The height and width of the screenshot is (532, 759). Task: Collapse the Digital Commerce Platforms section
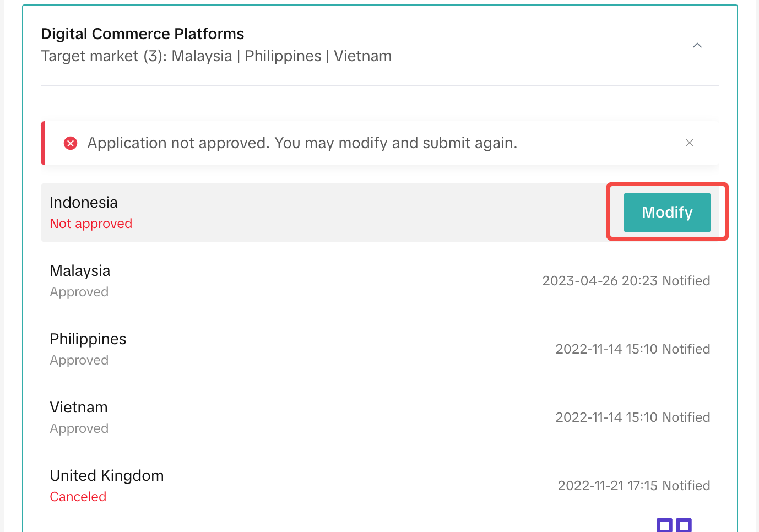click(x=697, y=45)
